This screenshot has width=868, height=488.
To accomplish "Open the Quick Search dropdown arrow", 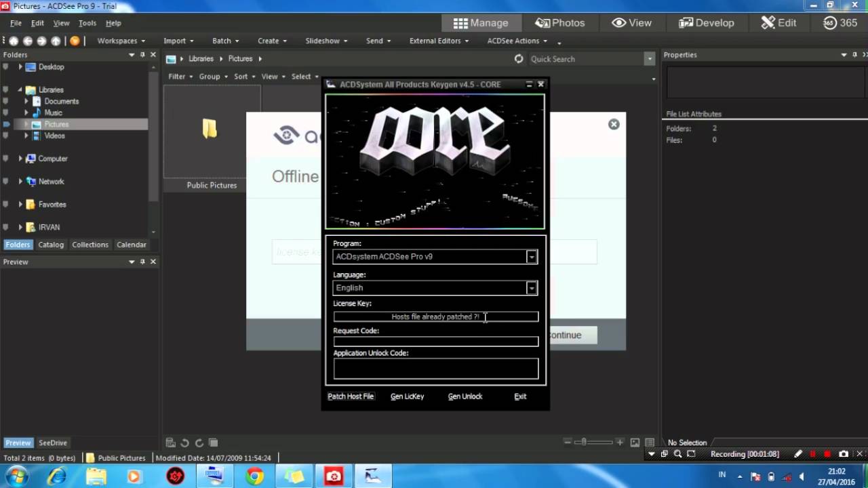I will (650, 59).
